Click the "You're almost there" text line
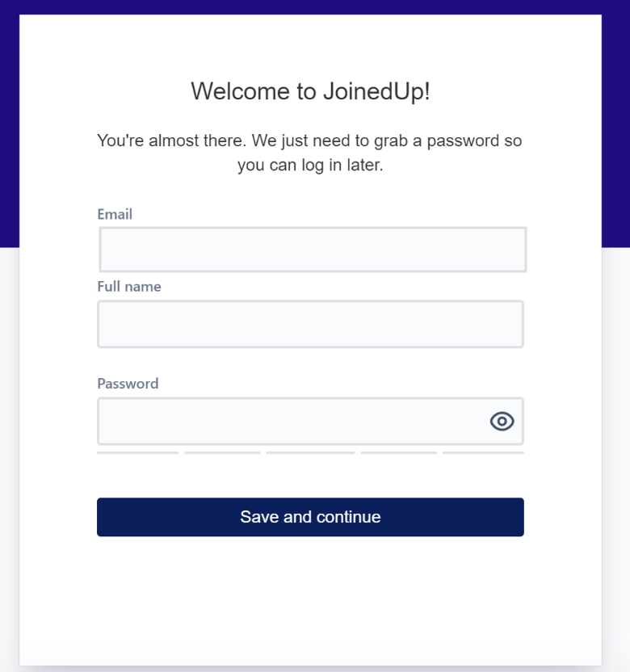The width and height of the screenshot is (630, 672). point(309,141)
